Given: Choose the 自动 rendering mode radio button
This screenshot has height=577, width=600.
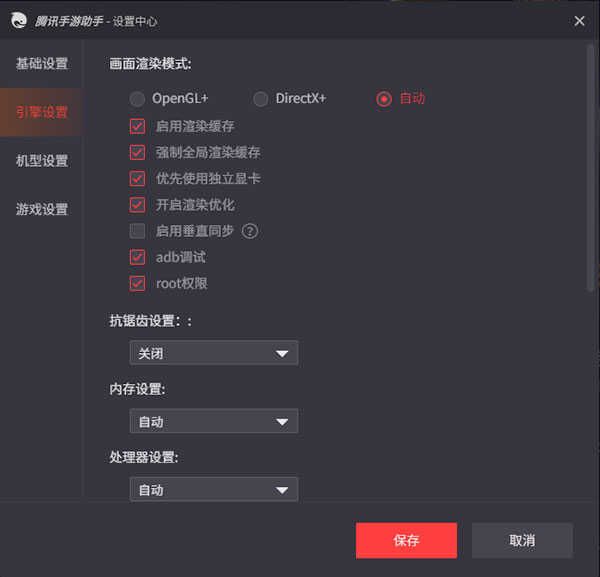Looking at the screenshot, I should coord(384,99).
